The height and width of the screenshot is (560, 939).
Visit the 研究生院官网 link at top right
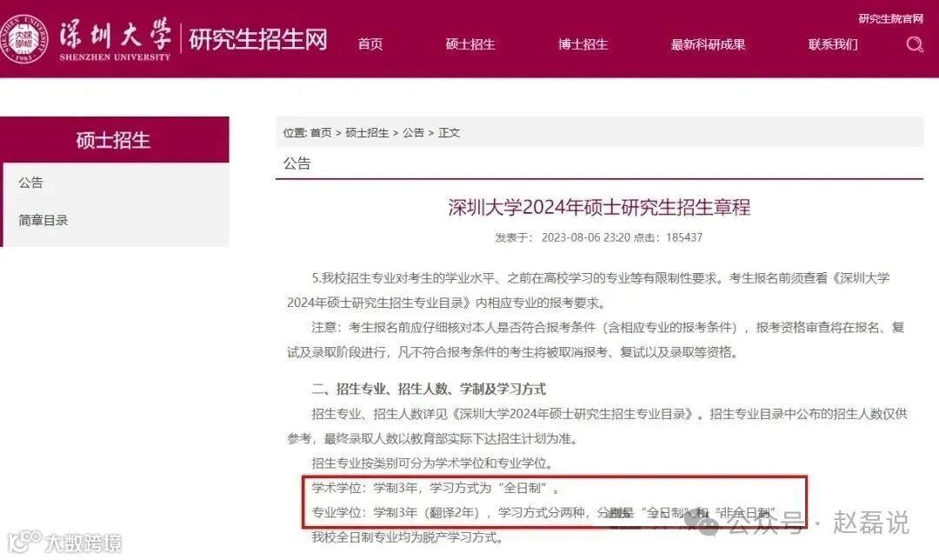890,18
